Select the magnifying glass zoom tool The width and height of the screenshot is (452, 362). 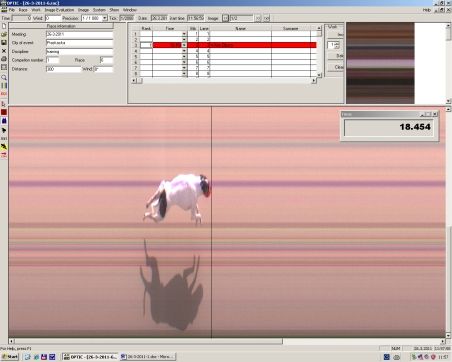[4, 77]
